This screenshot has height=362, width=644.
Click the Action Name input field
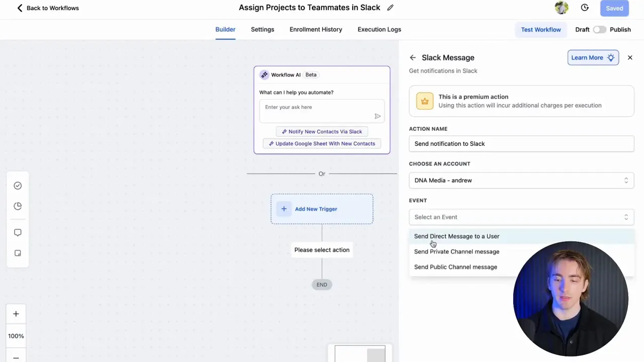click(521, 144)
